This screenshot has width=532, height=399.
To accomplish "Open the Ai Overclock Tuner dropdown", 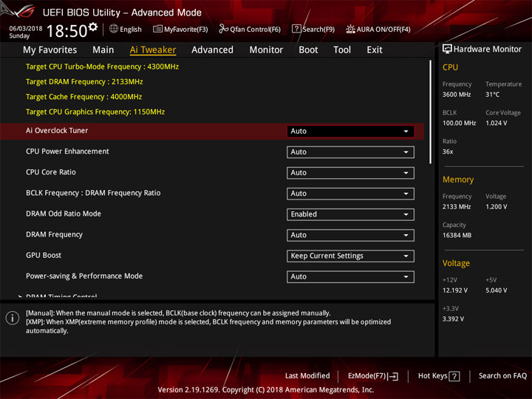I will pyautogui.click(x=350, y=132).
